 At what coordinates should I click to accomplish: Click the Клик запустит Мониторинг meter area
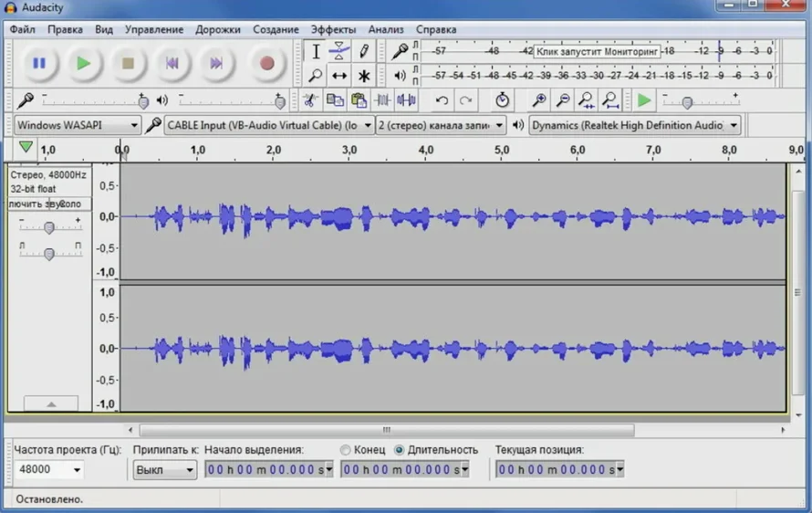597,51
